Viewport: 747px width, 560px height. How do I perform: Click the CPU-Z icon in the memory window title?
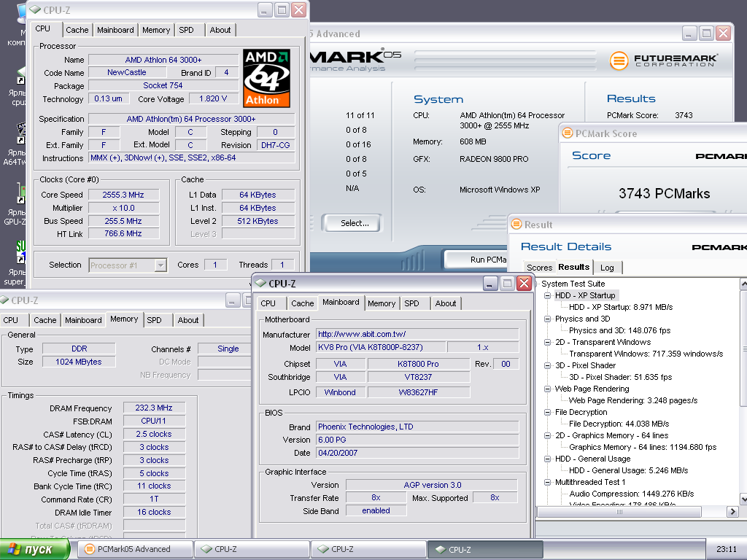coord(4,300)
